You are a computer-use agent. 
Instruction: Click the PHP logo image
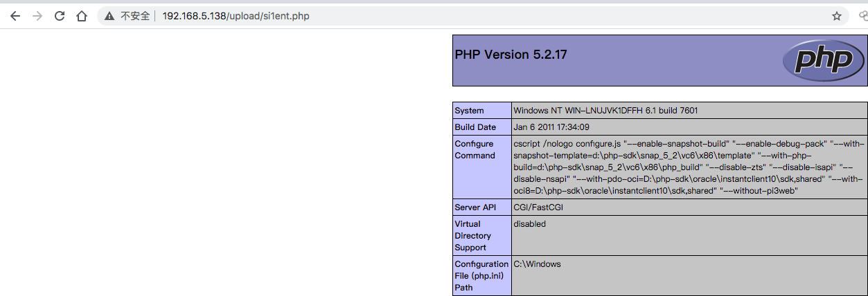coord(823,60)
